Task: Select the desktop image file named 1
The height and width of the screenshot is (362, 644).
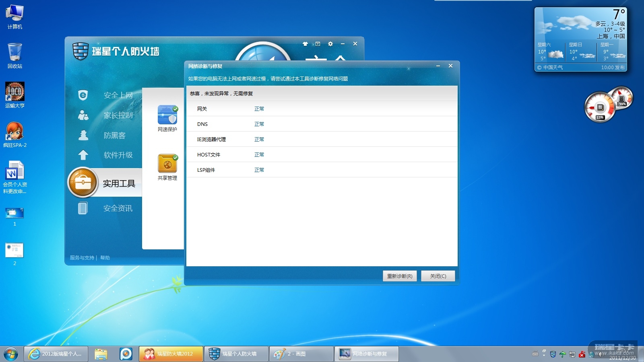Action: (15, 216)
